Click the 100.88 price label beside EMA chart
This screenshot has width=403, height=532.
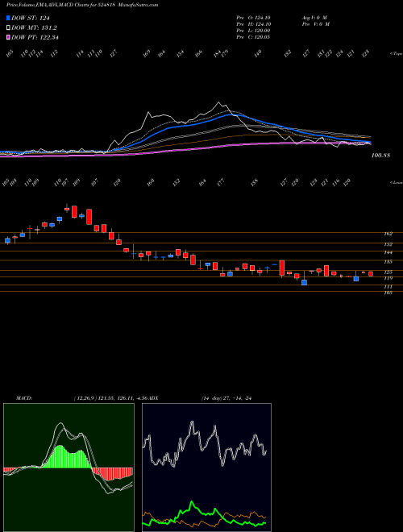coord(381,156)
